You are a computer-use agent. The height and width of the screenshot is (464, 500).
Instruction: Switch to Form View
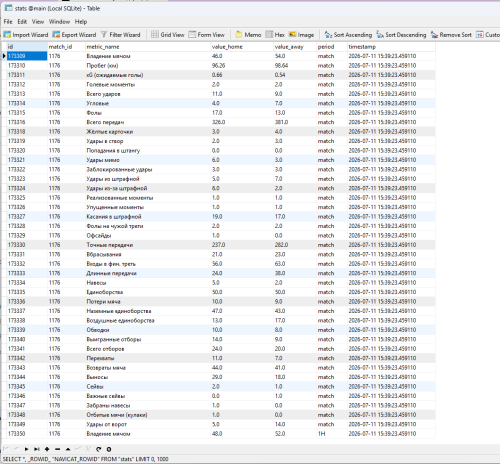[207, 35]
